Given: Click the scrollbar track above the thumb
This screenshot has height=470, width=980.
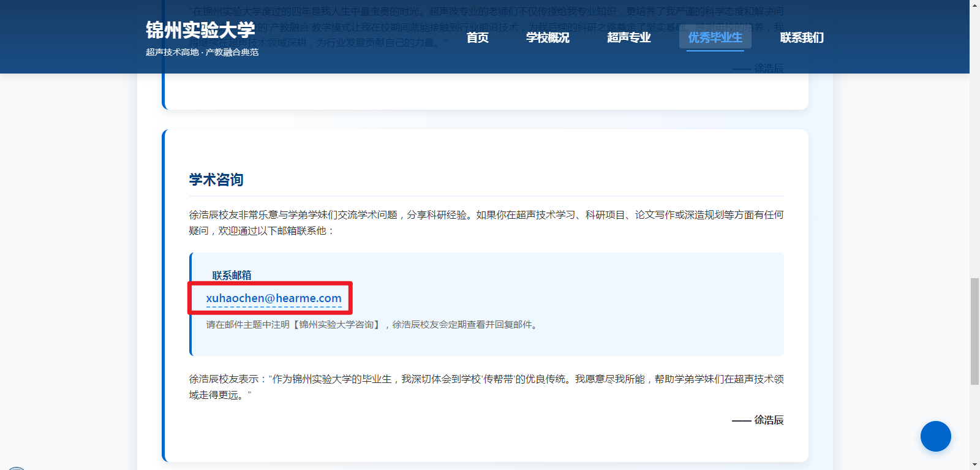Looking at the screenshot, I should tap(974, 153).
